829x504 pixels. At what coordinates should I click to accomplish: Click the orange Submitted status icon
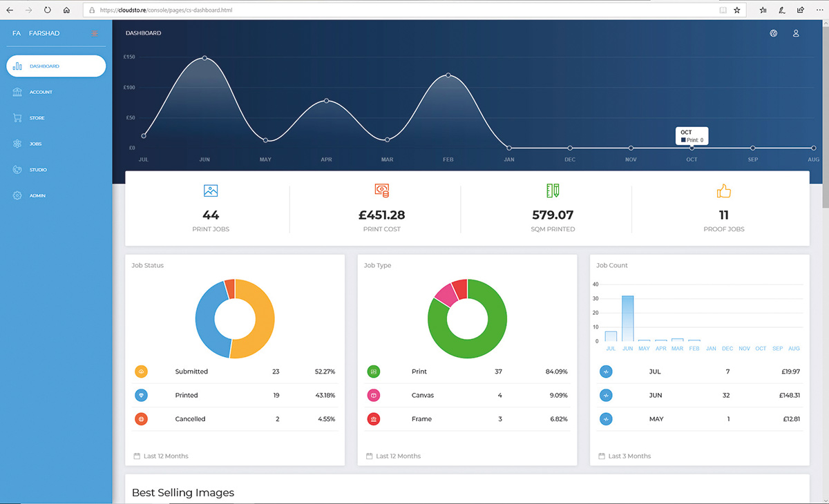[141, 371]
